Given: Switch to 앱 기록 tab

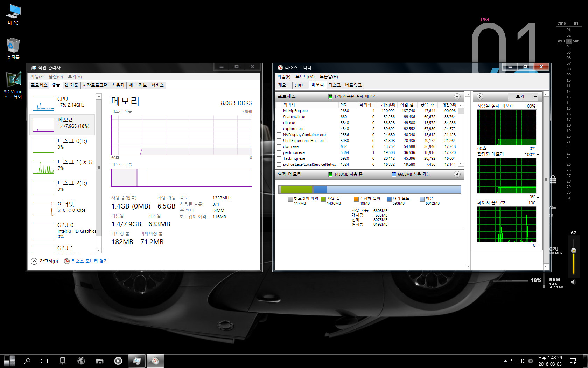Looking at the screenshot, I should 71,85.
